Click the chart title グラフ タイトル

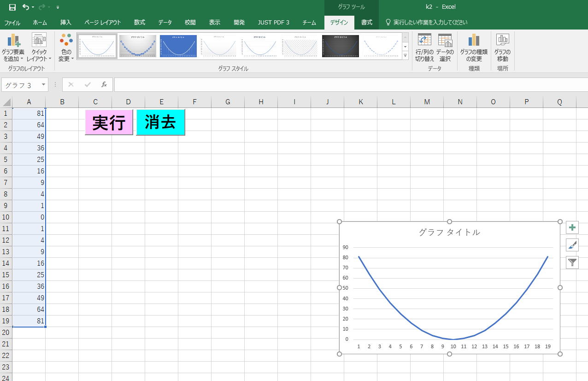coord(449,232)
